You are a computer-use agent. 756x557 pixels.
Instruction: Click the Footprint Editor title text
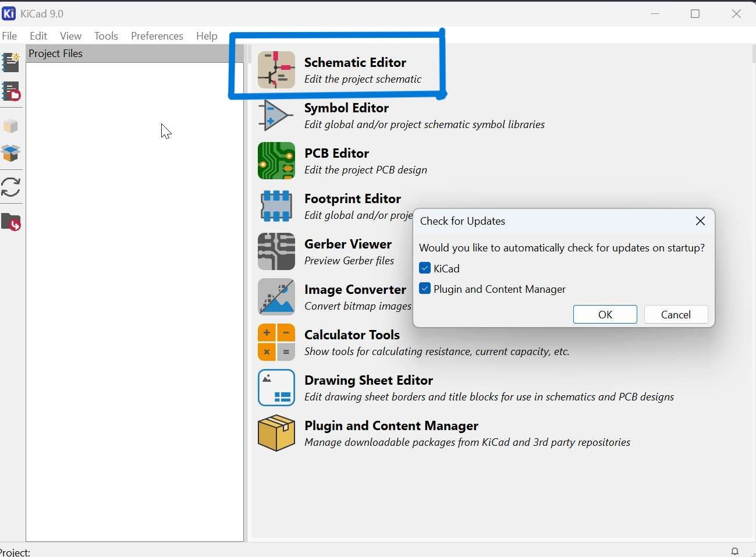point(353,198)
